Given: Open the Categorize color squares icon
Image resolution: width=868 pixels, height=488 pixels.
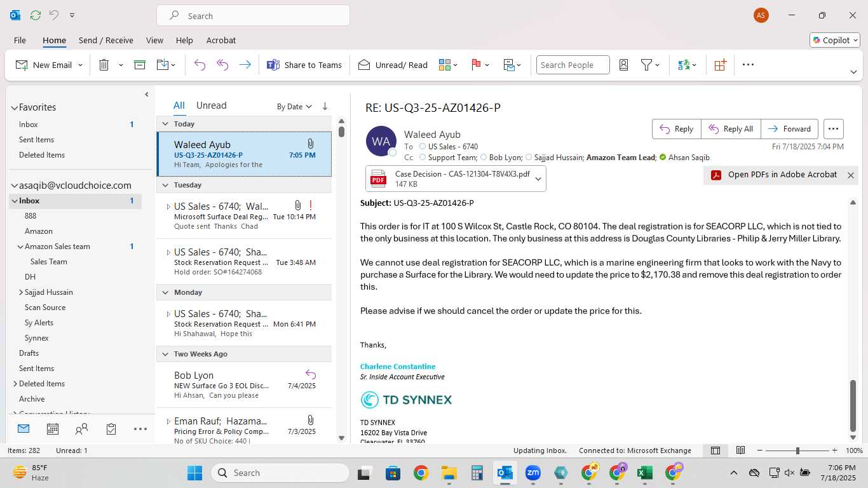Looking at the screenshot, I should 444,65.
